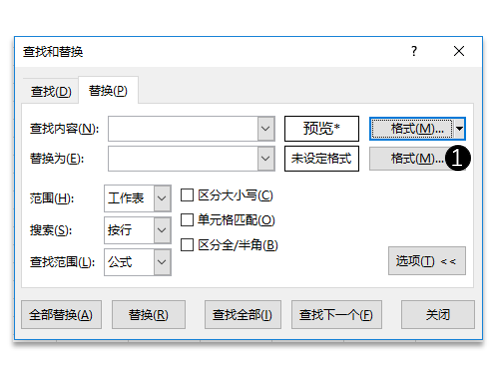Collapse options with 选项(T) << button
Screen dimensions: 499x378
click(427, 261)
